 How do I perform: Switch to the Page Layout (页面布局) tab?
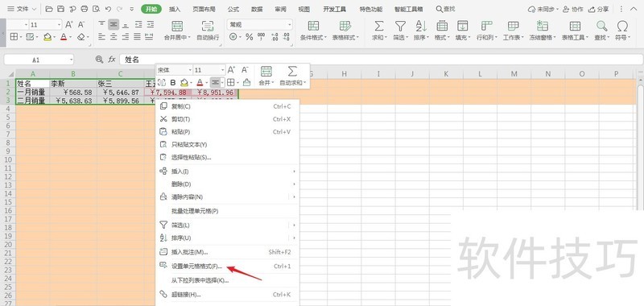[204, 9]
